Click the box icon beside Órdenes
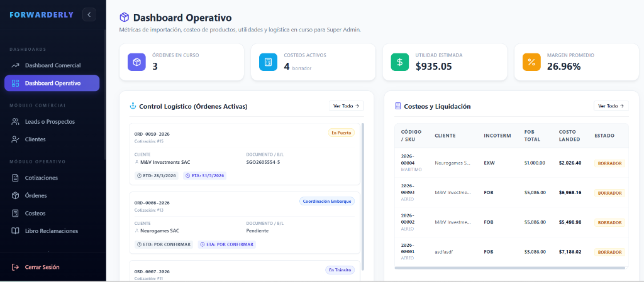 tap(15, 195)
